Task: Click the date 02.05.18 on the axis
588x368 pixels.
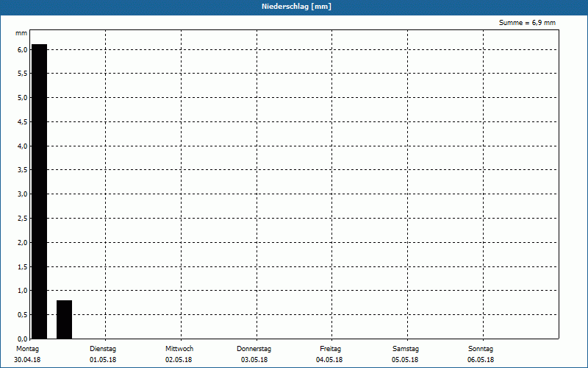Action: [179, 360]
